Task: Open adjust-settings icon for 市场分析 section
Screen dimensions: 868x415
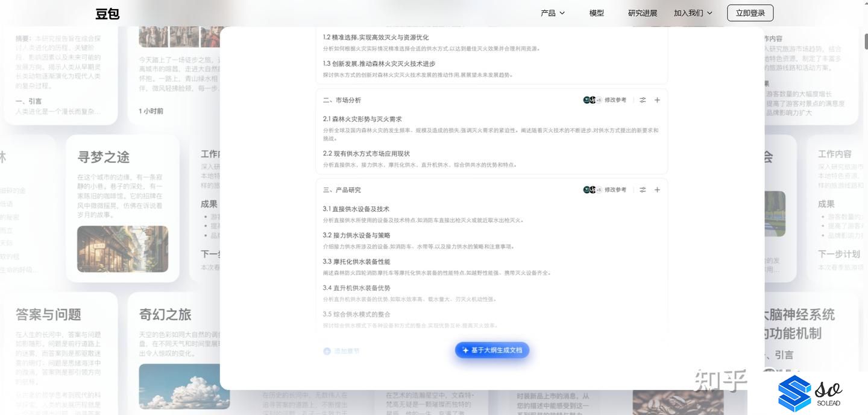Action: coord(643,100)
